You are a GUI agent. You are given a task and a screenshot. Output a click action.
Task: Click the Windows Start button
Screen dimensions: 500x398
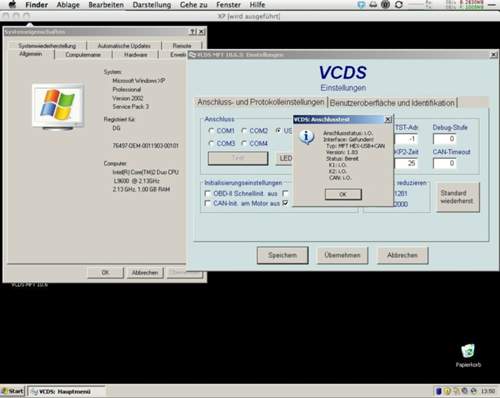(x=13, y=391)
